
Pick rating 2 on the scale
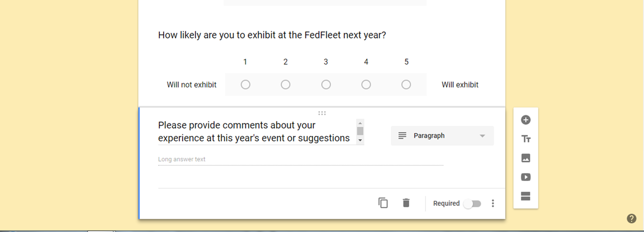pos(285,84)
